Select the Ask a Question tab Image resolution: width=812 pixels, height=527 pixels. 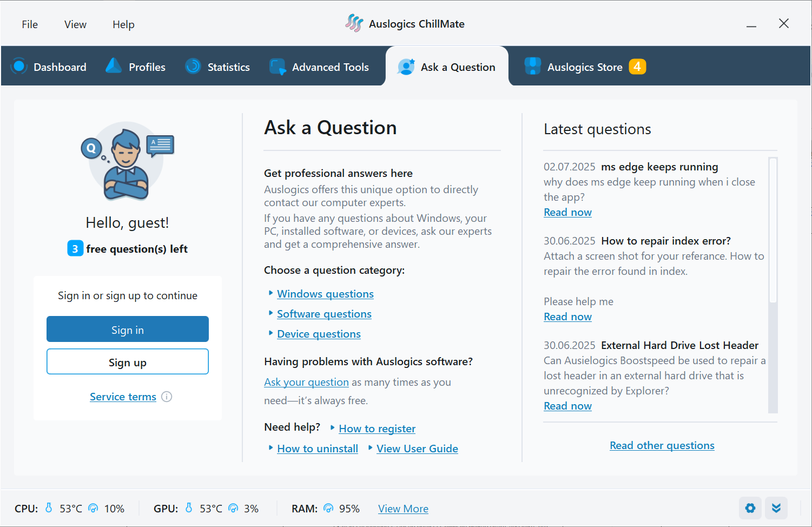[x=447, y=67]
